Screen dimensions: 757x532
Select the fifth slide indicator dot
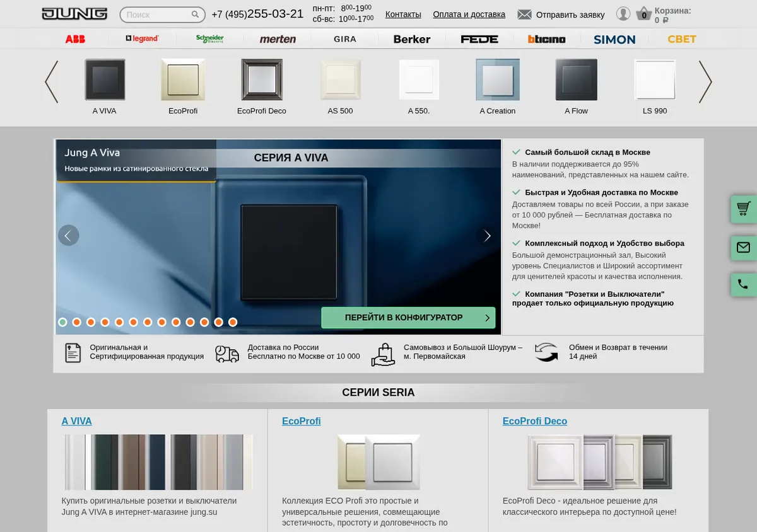pos(119,322)
